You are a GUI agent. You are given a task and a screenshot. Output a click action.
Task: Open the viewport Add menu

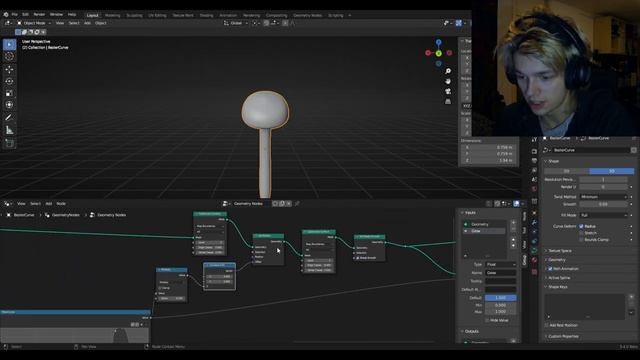tap(87, 23)
